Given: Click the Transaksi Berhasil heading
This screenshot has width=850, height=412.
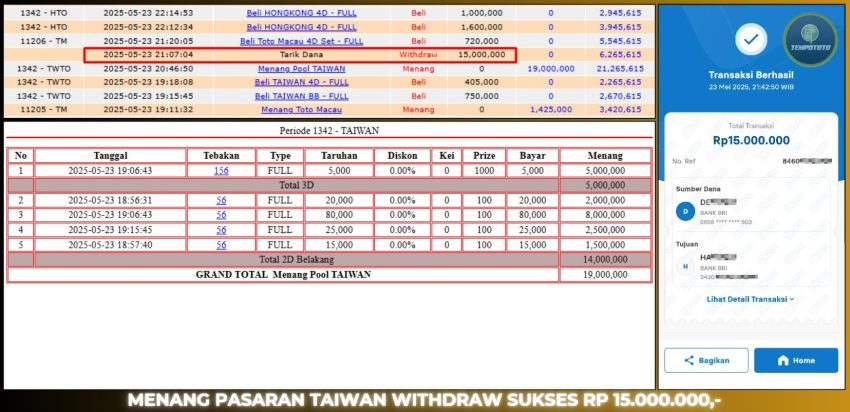Looking at the screenshot, I should (x=751, y=75).
